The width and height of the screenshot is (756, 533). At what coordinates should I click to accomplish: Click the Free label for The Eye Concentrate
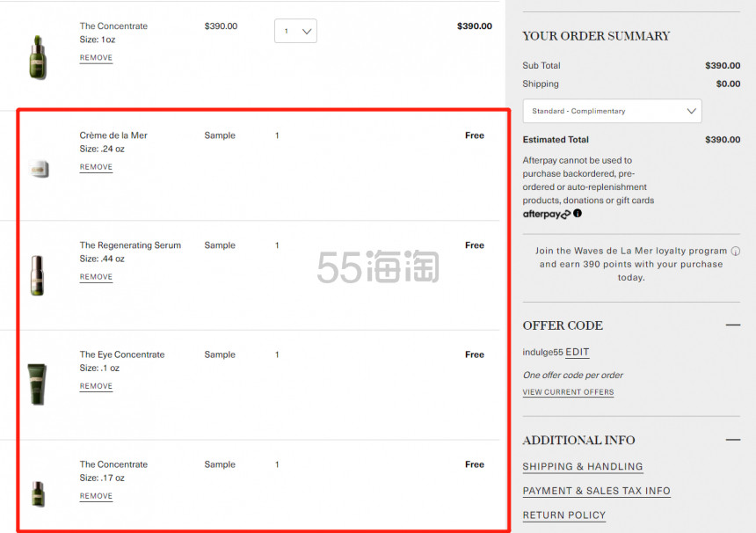click(475, 354)
